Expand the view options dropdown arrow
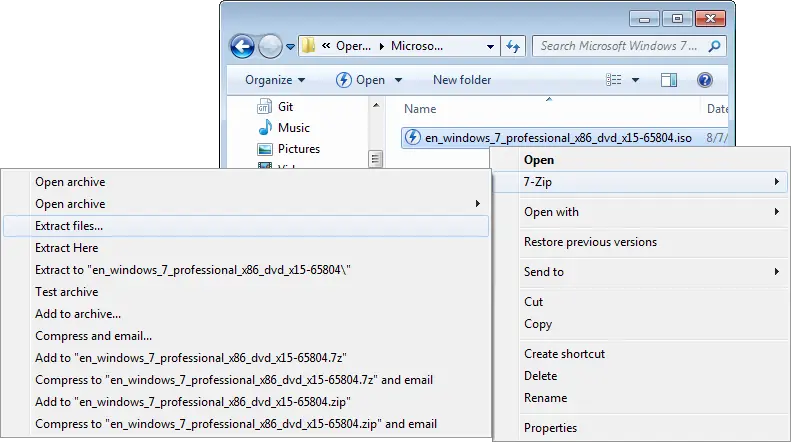 [x=636, y=80]
